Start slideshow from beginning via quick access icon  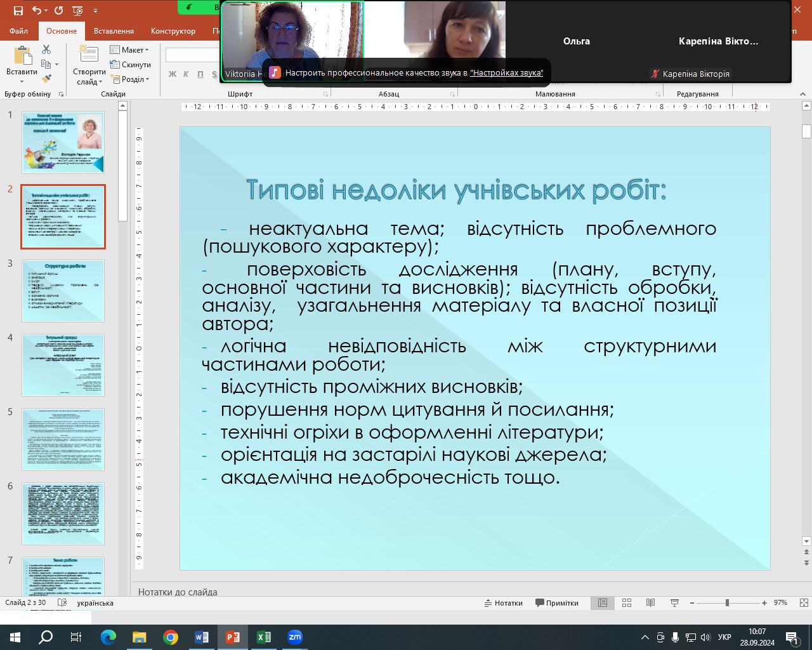(x=77, y=11)
